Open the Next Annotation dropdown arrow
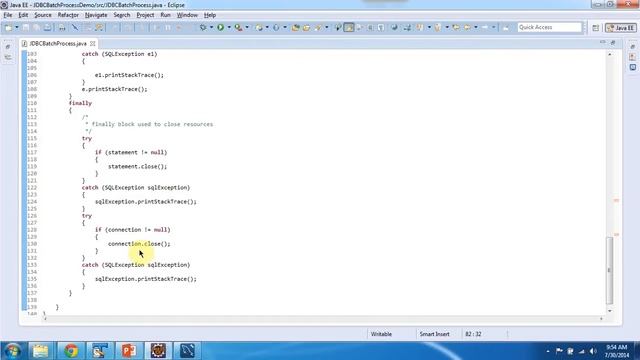 coord(429,27)
